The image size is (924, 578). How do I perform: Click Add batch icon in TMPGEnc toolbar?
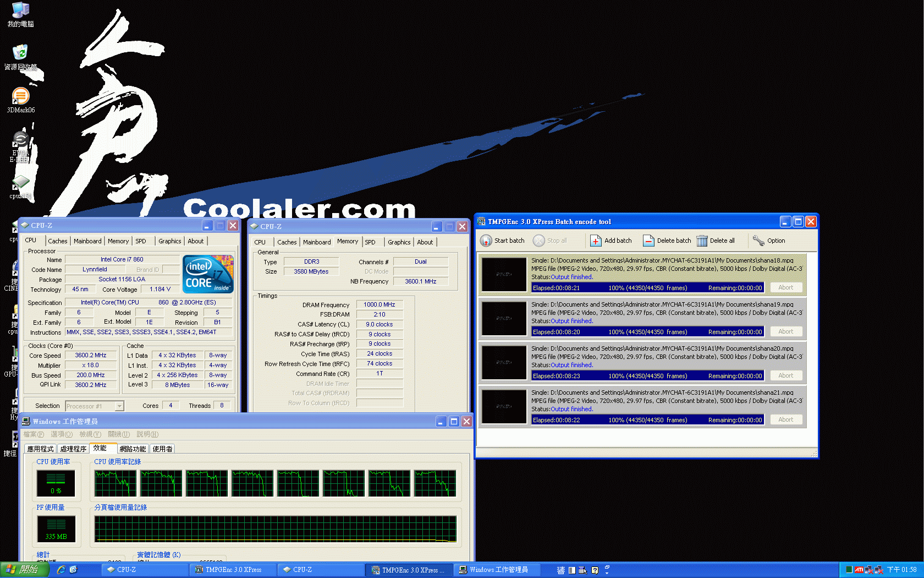[596, 241]
